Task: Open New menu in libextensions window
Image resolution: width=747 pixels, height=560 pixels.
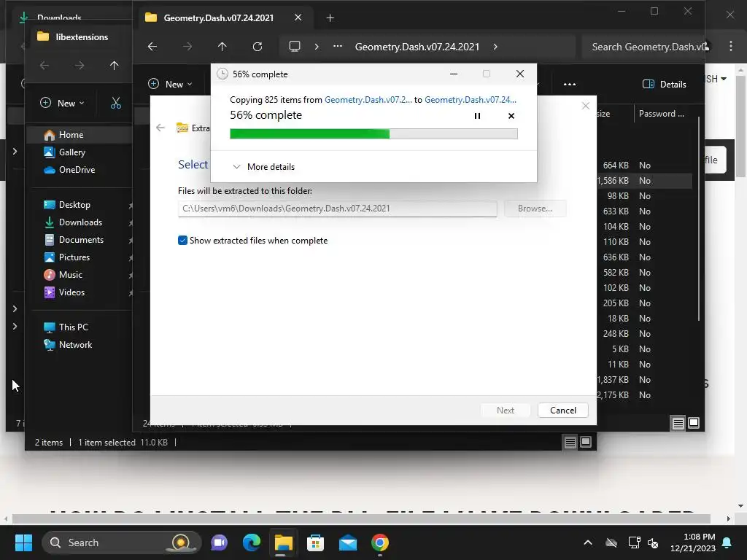Action: (x=63, y=104)
